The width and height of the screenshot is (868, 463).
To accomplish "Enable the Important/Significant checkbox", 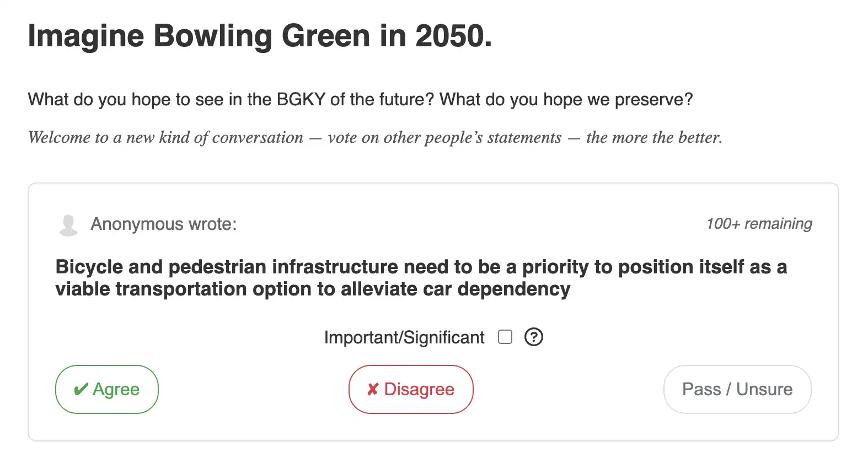I will 505,337.
